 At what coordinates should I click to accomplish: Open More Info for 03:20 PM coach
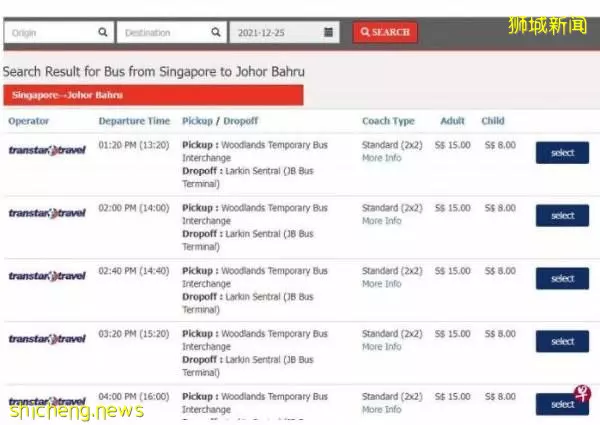(x=382, y=347)
